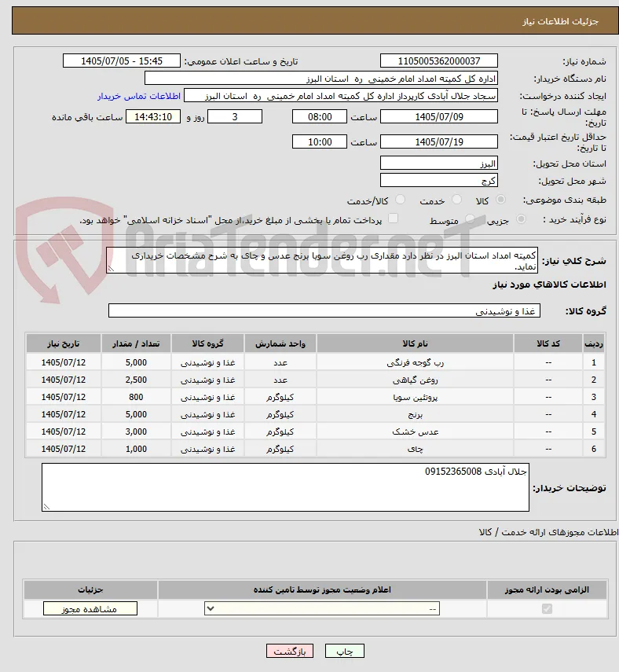619x672 pixels.
Task: Click the روغن گیاهی item name
Action: point(415,380)
